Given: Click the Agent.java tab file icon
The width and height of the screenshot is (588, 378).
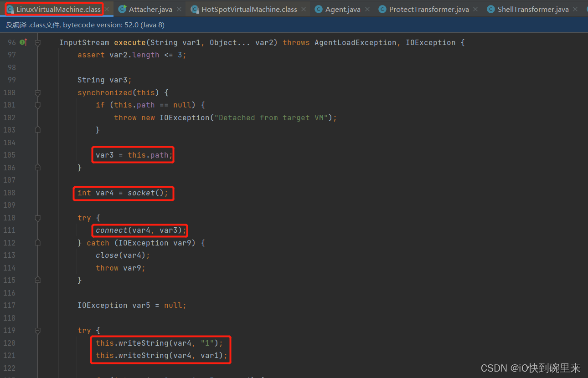Looking at the screenshot, I should tap(319, 9).
